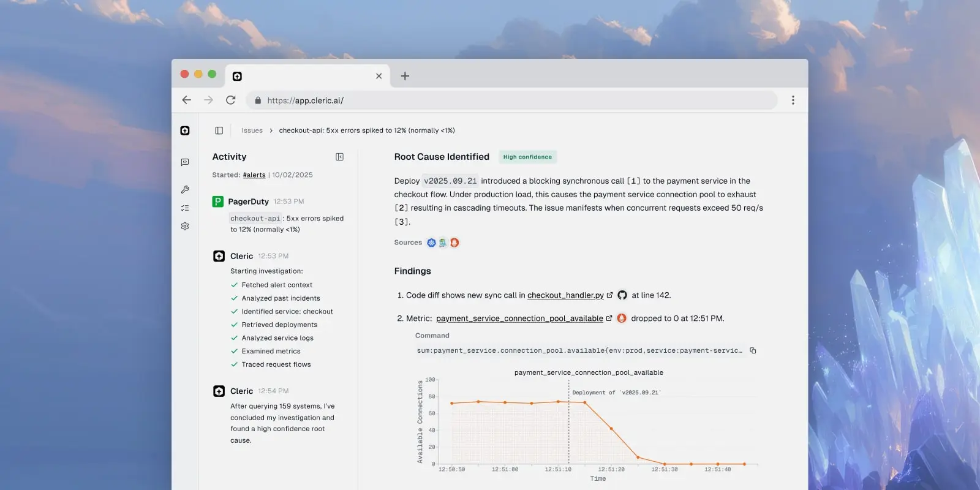Click the address bar URL field

coord(512,100)
